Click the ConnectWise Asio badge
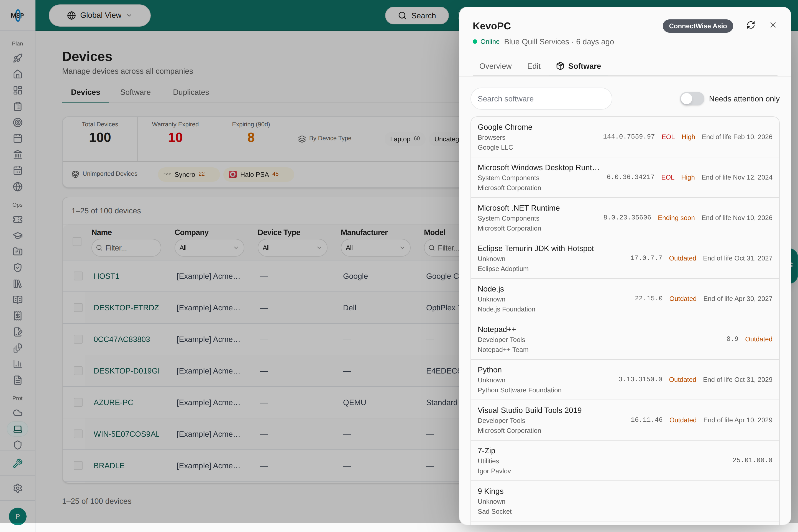The image size is (798, 532). pyautogui.click(x=698, y=26)
